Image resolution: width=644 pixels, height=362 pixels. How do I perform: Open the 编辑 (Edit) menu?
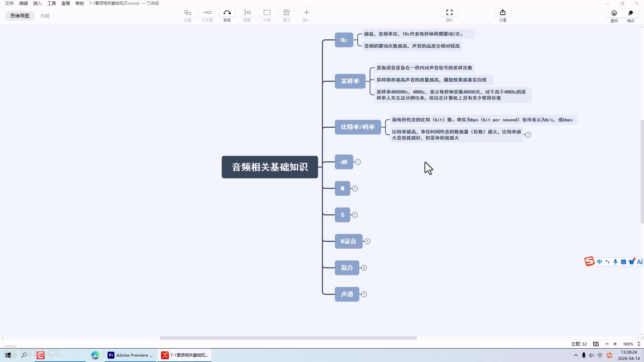point(23,3)
